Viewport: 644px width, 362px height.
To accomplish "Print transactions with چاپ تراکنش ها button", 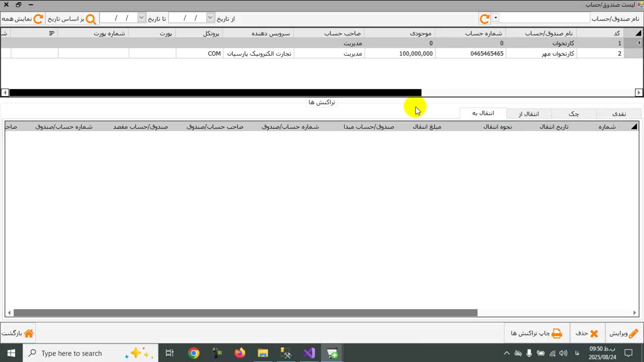I will pyautogui.click(x=536, y=333).
